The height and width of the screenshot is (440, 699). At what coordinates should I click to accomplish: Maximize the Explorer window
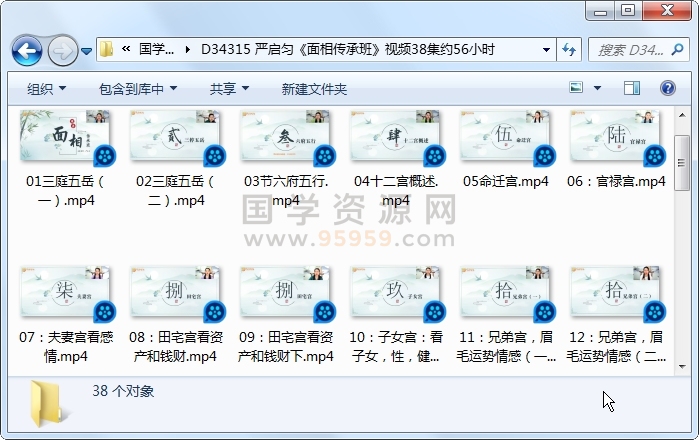pyautogui.click(x=628, y=11)
